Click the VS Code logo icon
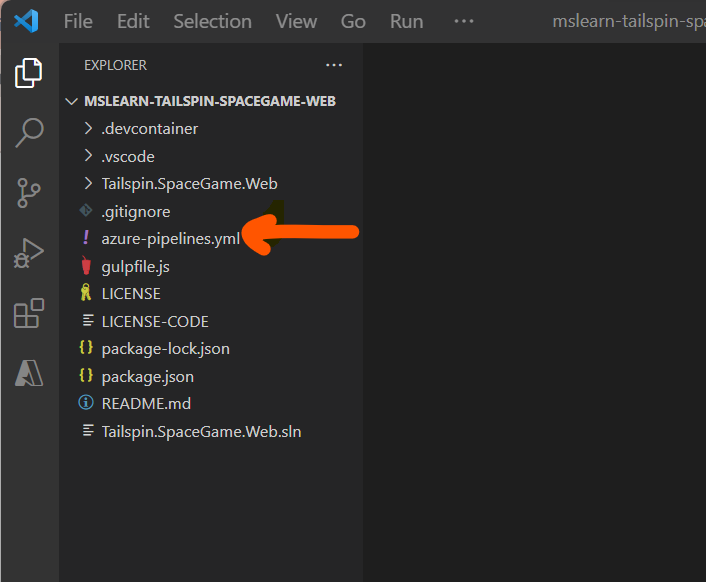The image size is (706, 582). pyautogui.click(x=26, y=21)
